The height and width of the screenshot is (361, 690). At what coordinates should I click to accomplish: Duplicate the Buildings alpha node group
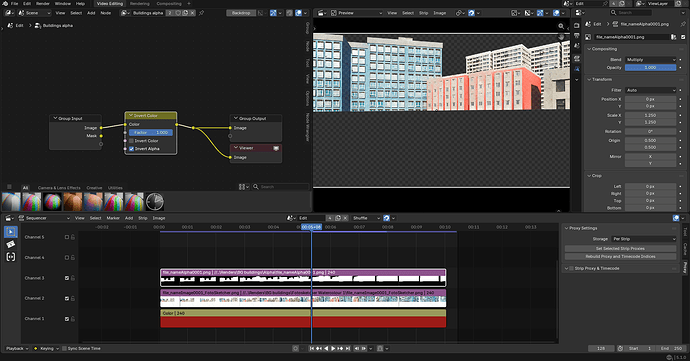[185, 13]
